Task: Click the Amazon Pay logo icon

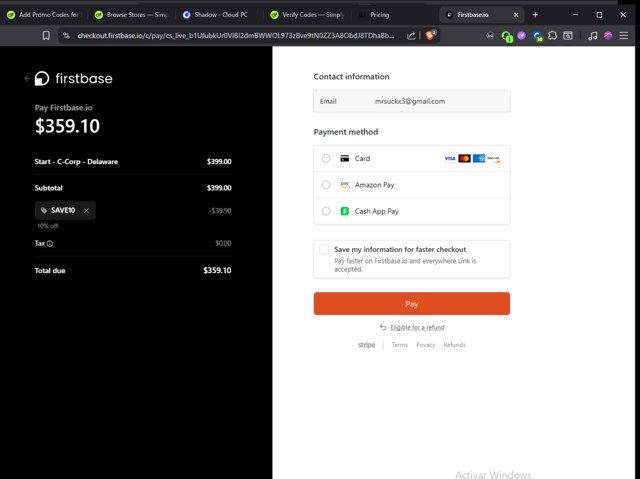Action: tap(344, 185)
